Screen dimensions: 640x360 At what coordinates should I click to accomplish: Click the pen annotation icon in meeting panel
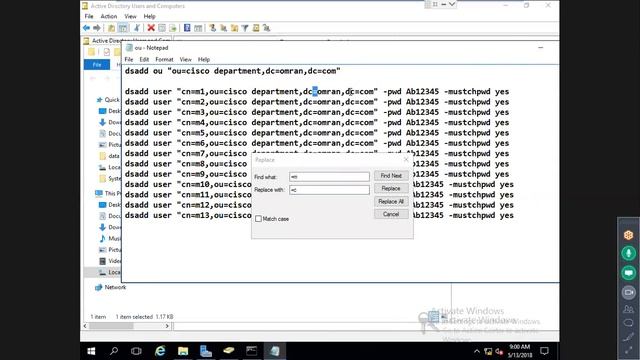(629, 338)
